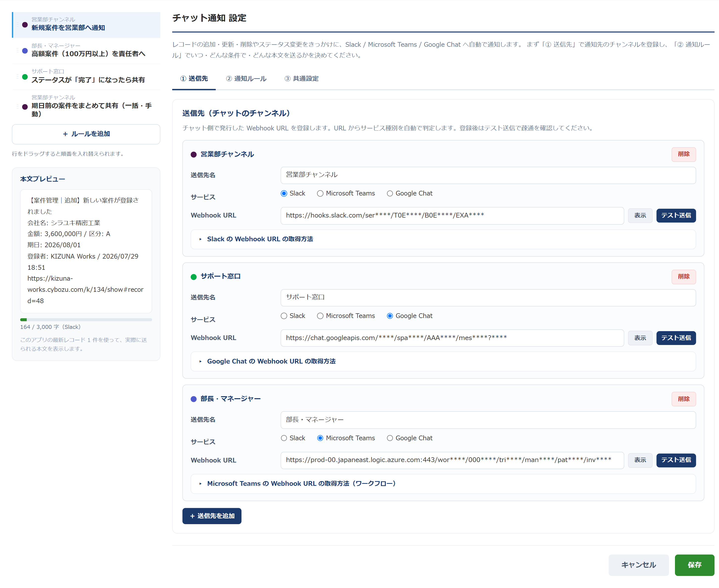Select rule 高額案件（100万円以上）を責任者へ
This screenshot has width=719, height=588.
pos(86,51)
